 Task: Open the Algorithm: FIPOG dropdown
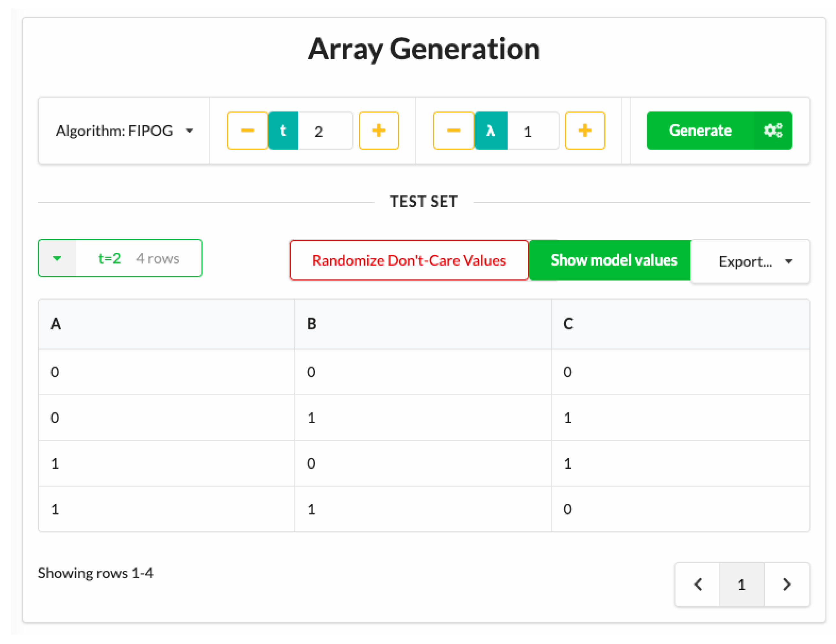[x=124, y=131]
